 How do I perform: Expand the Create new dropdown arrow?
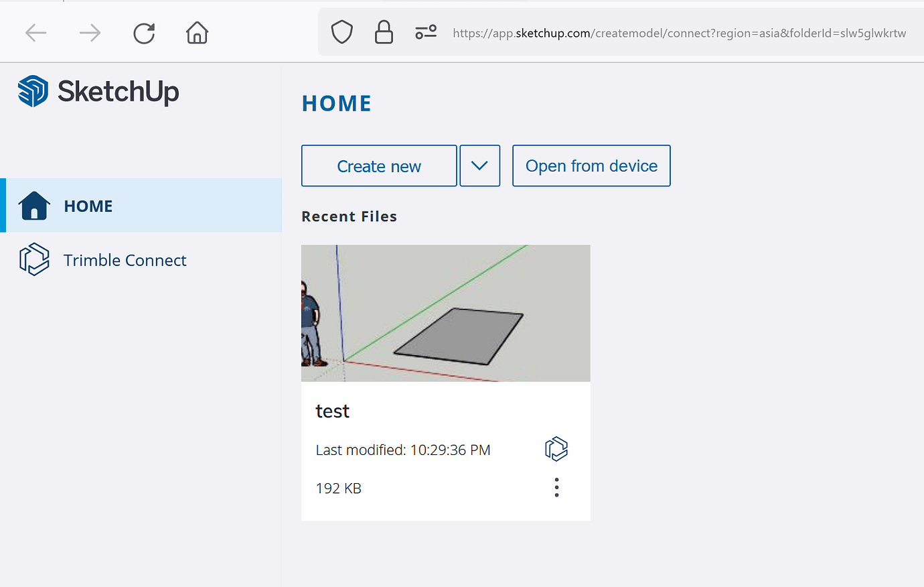pos(479,166)
